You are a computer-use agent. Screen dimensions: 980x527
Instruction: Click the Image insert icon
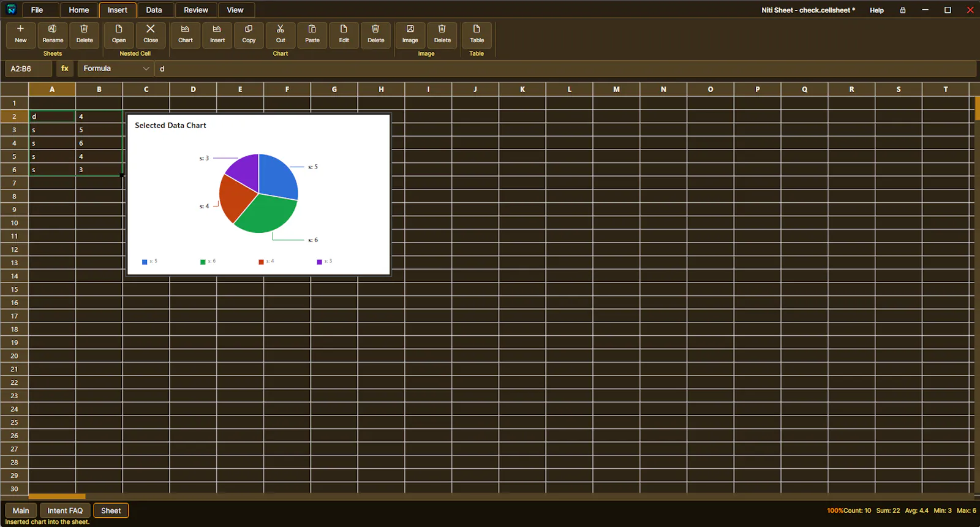410,34
